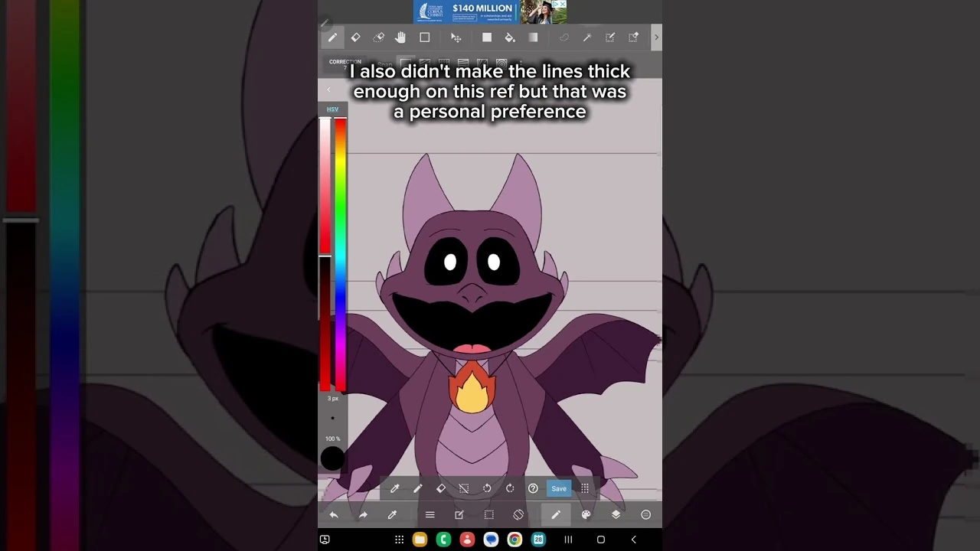Enable the grid ruler option
The image size is (980, 551).
click(443, 64)
